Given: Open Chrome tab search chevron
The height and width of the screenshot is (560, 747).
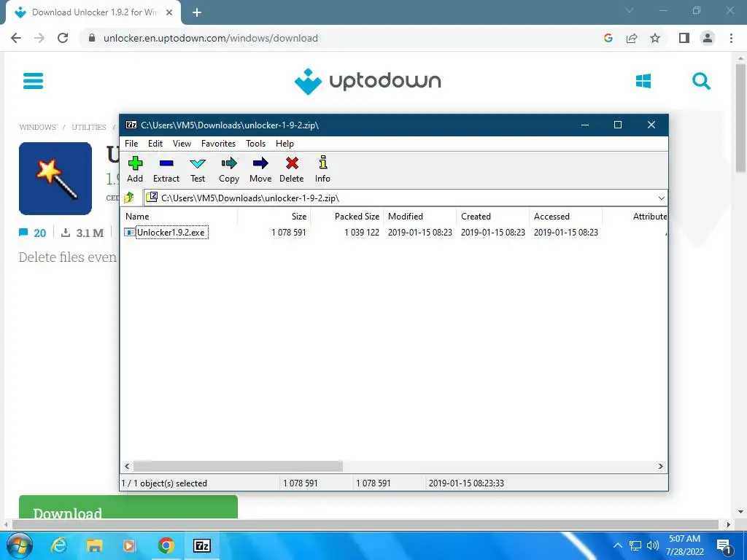Looking at the screenshot, I should (x=630, y=10).
